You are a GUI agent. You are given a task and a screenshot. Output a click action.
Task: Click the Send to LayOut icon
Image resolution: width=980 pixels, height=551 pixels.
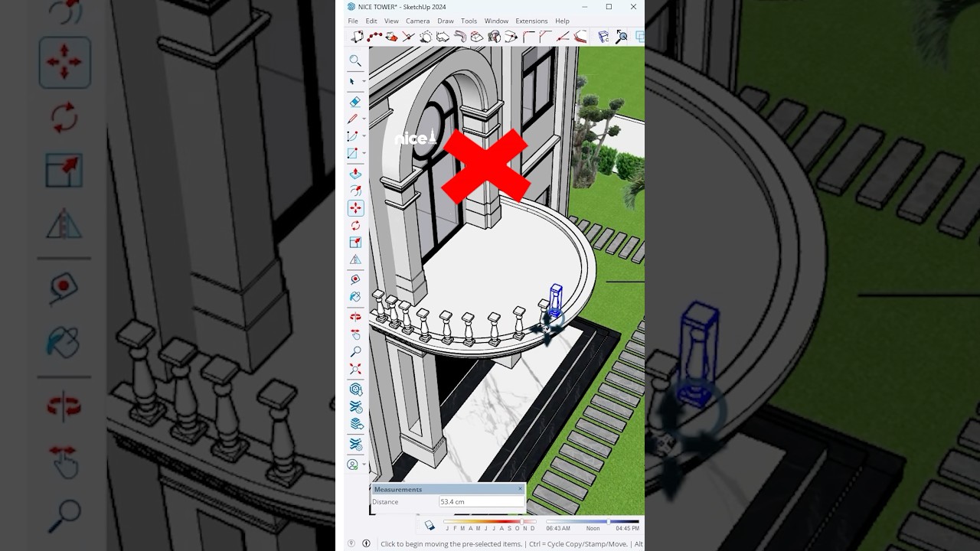(355, 423)
